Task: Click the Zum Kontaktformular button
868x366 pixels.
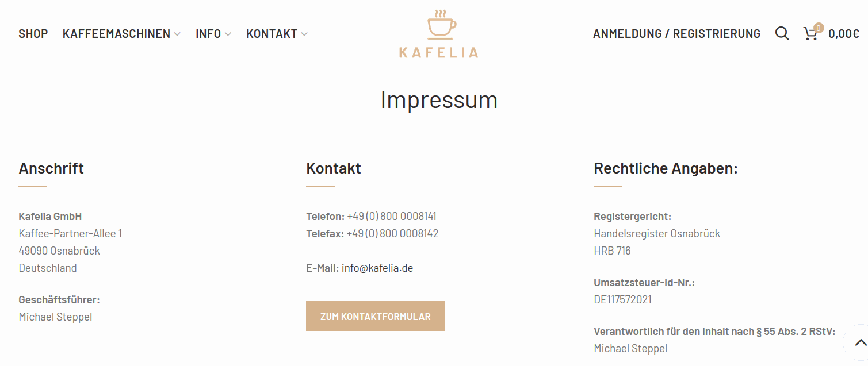Action: 376,316
